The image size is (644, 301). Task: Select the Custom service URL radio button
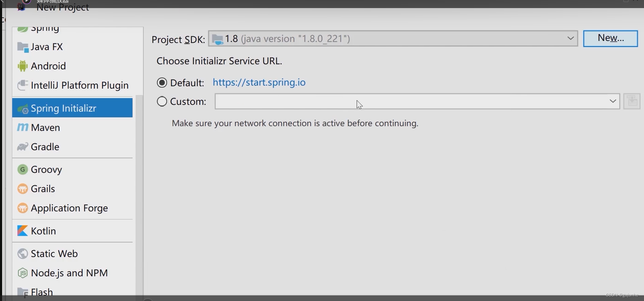(x=162, y=101)
